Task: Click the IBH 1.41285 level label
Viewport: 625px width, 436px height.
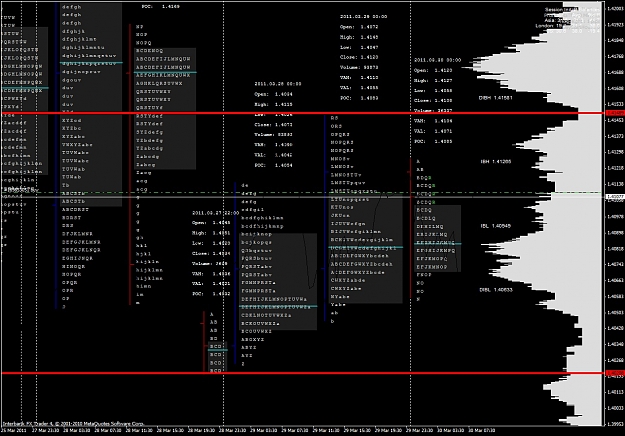Action: coord(495,161)
